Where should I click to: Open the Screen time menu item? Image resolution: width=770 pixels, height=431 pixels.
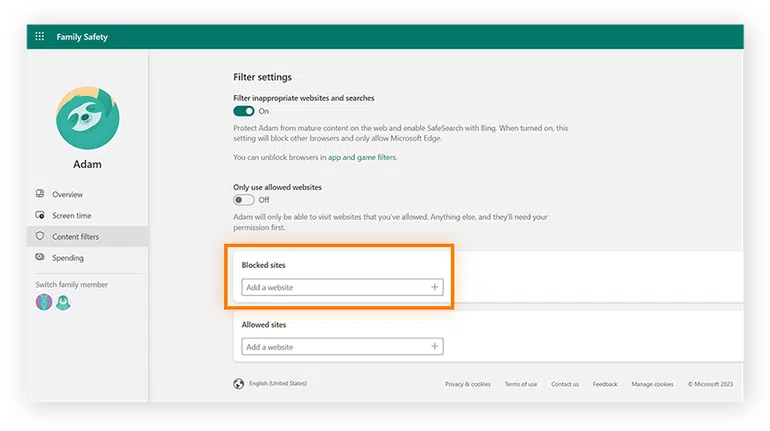click(x=72, y=215)
